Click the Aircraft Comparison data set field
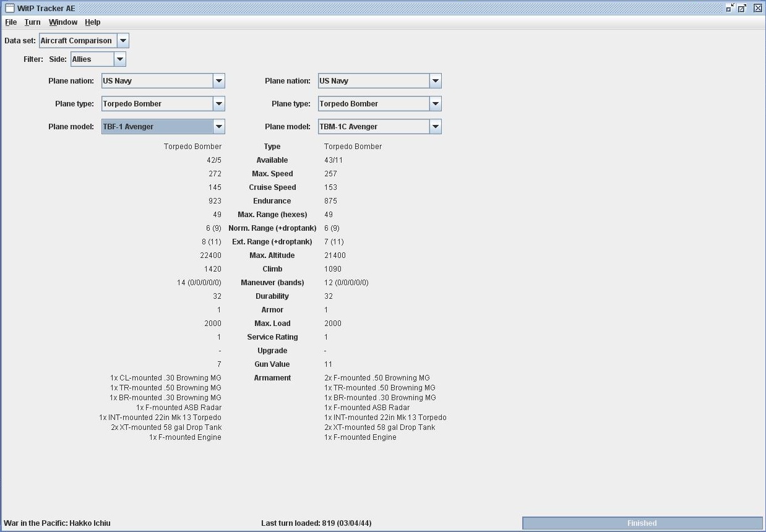This screenshot has width=766, height=532. [78, 41]
